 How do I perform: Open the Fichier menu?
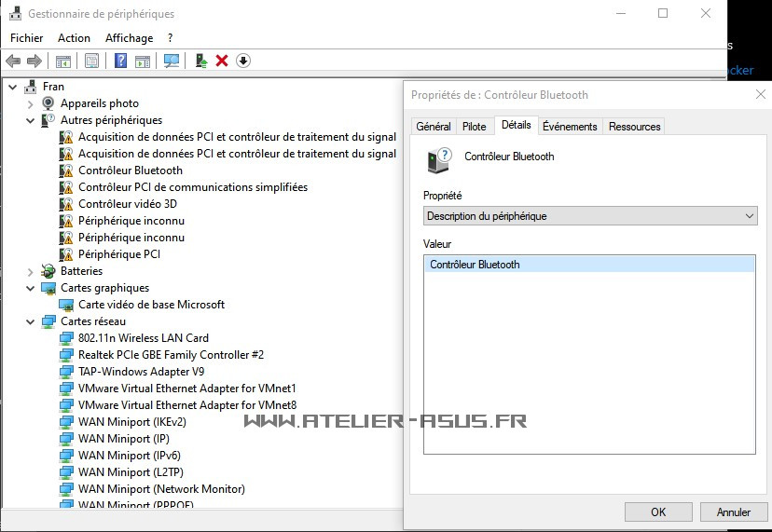click(x=27, y=38)
